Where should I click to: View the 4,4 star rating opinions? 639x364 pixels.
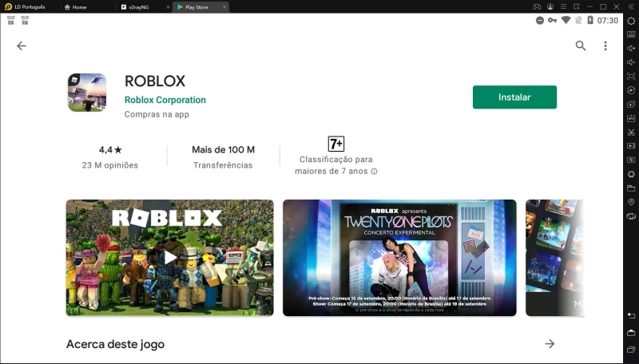110,156
